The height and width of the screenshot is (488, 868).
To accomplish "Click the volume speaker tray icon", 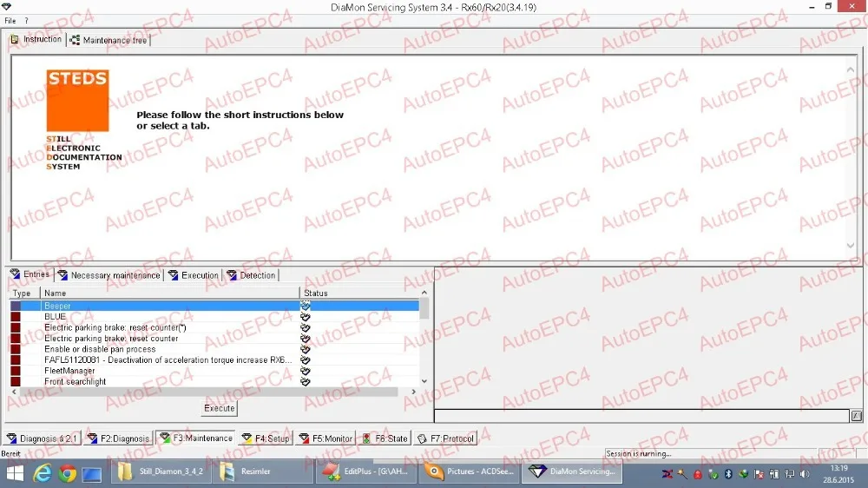I will 805,474.
